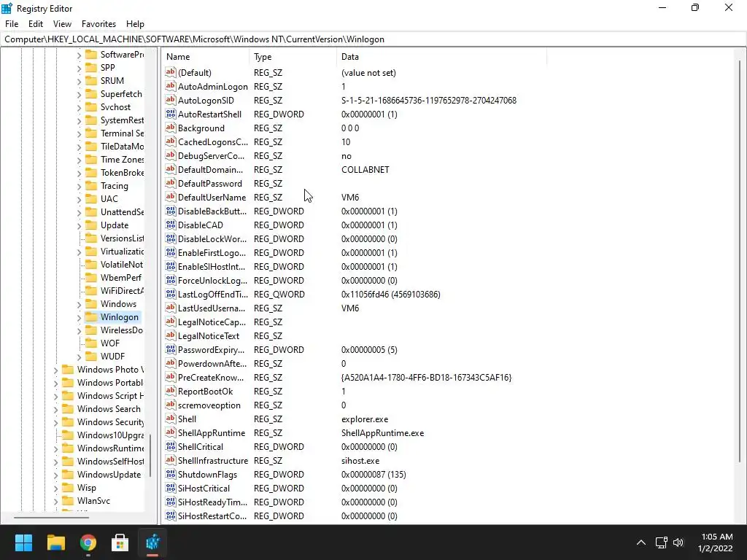747x560 pixels.
Task: Open the network status tray icon
Action: (x=661, y=542)
